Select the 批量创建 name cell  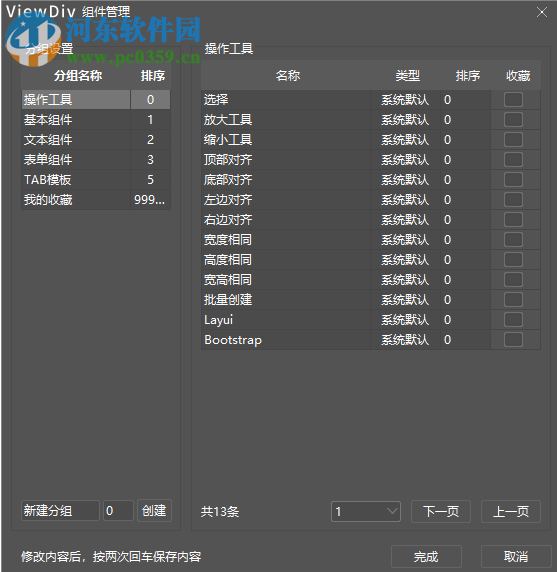[x=286, y=300]
